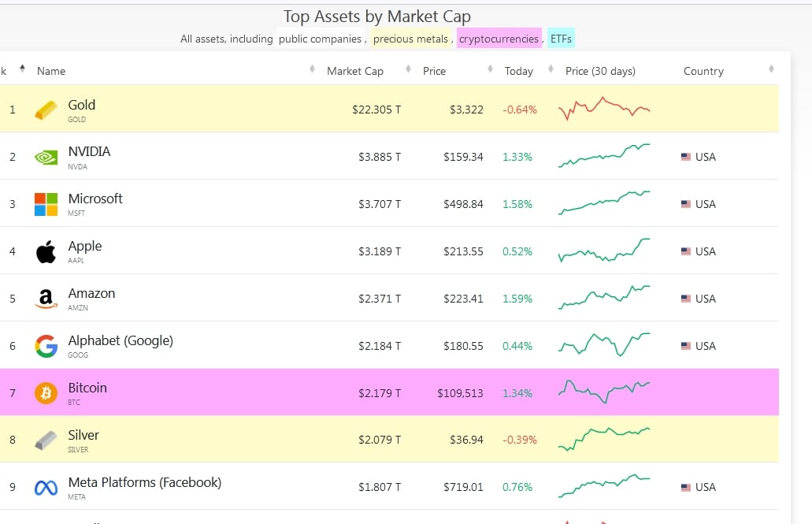
Task: Click Silver's -0.39% change
Action: tap(519, 440)
